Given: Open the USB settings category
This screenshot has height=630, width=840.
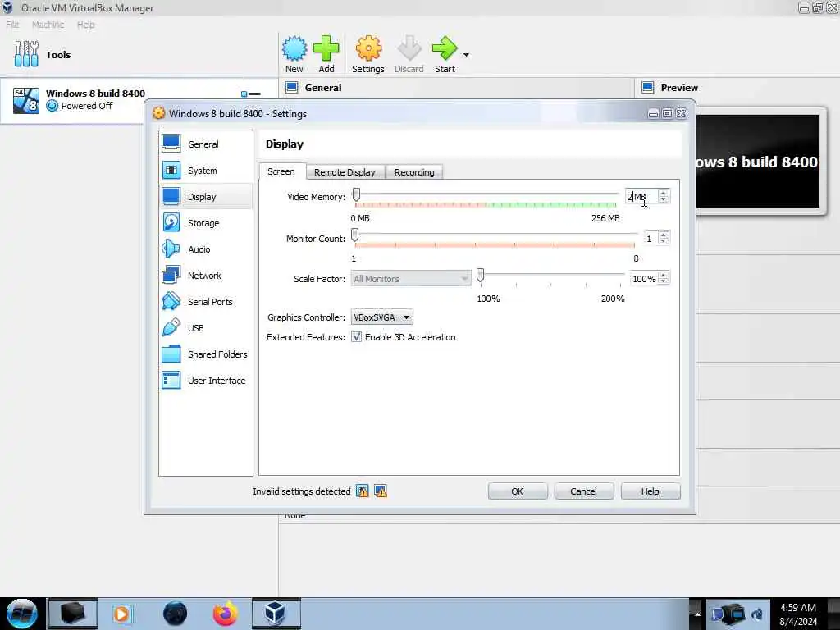Looking at the screenshot, I should click(205, 328).
